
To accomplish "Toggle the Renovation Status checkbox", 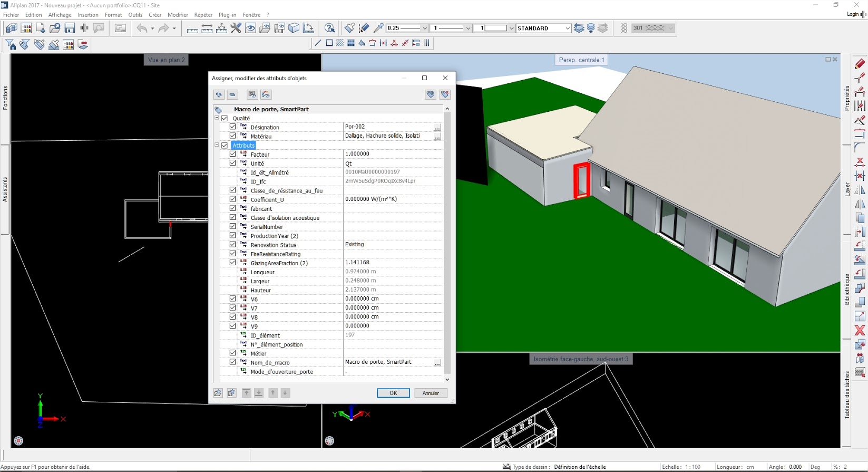I will pos(232,245).
